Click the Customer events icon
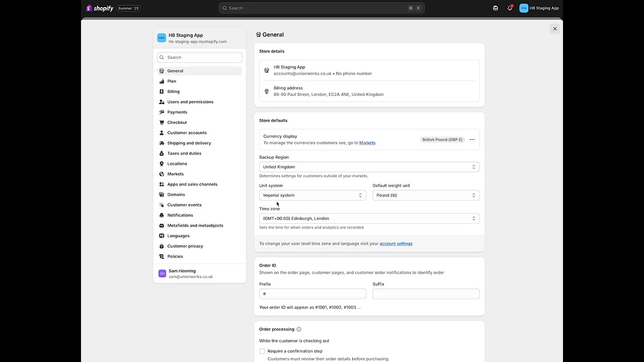This screenshot has height=362, width=644. tap(162, 205)
